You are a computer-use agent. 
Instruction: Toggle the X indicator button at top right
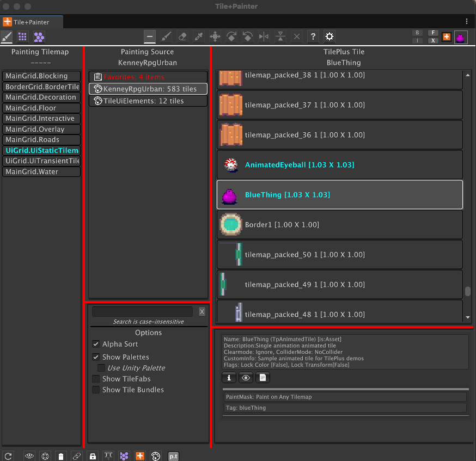[433, 41]
